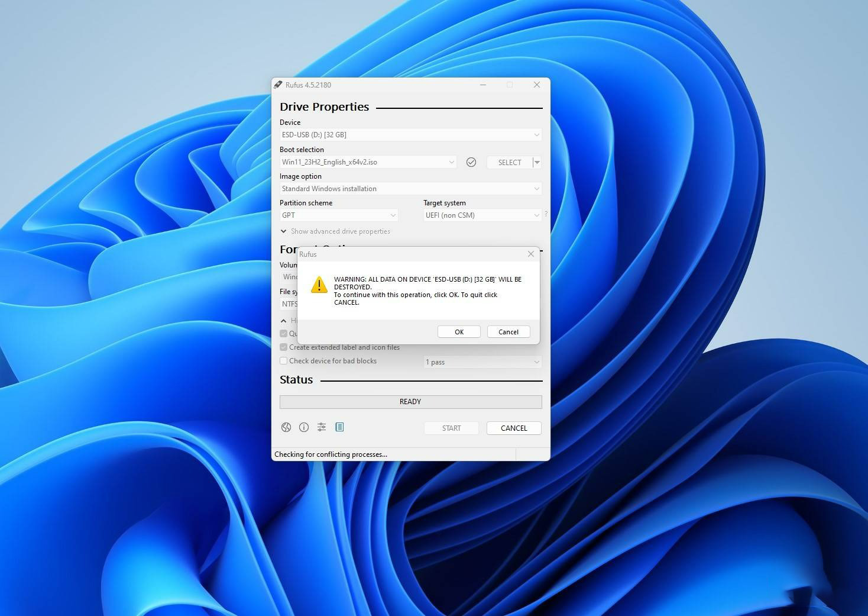Close the Rufus warning dialog

point(531,254)
